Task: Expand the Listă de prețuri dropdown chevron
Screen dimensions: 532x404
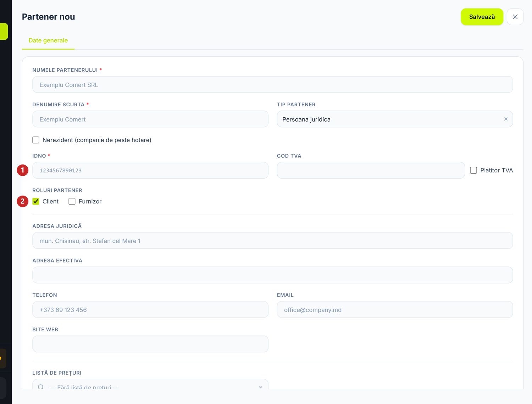Action: click(x=260, y=387)
